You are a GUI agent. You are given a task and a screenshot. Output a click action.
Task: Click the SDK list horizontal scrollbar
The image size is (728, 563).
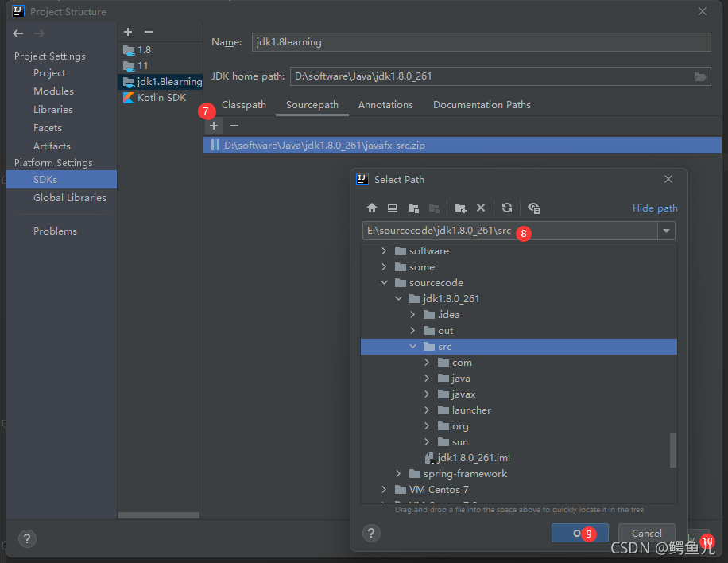click(x=159, y=515)
